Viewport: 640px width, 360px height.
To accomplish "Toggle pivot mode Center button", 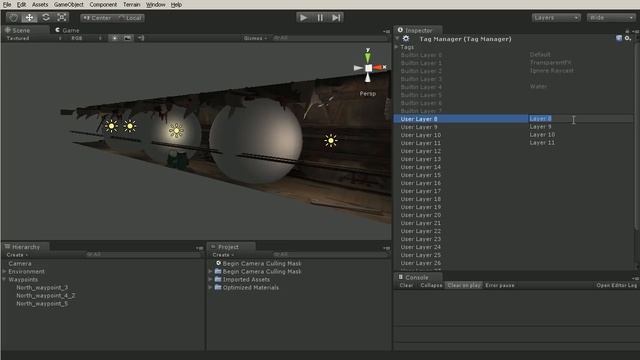I will click(97, 18).
